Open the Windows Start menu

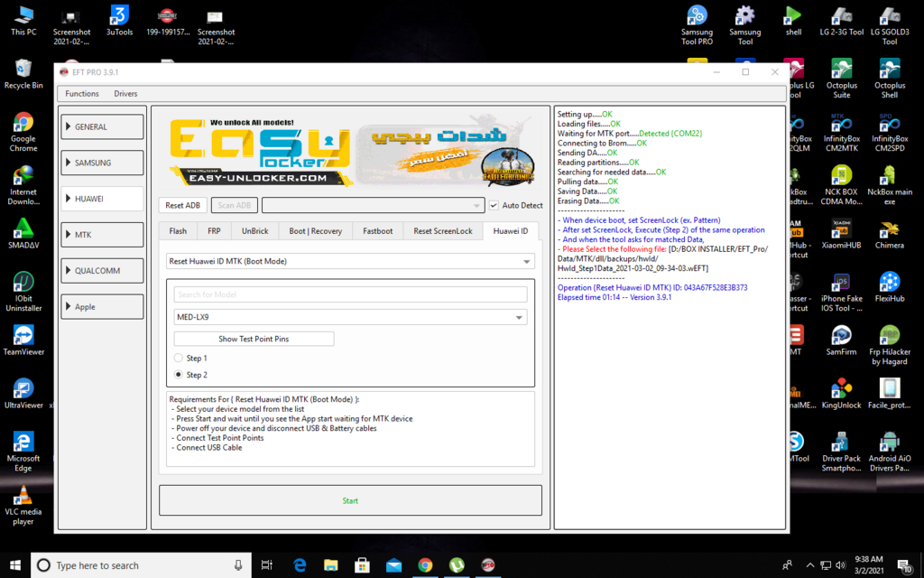pos(15,565)
